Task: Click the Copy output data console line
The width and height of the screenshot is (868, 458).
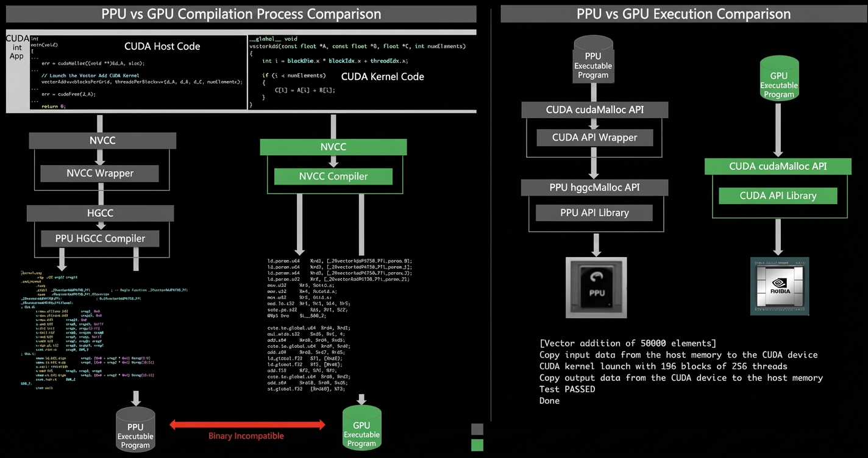Action: pos(681,378)
